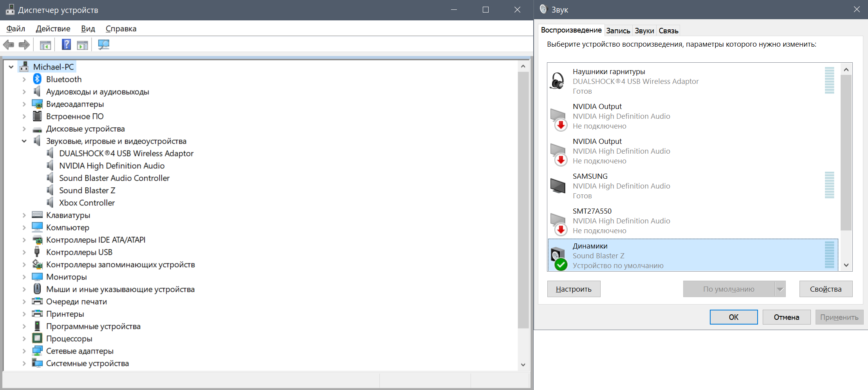The image size is (868, 390).
Task: Scan for hardware changes via monitor icon
Action: (x=104, y=45)
